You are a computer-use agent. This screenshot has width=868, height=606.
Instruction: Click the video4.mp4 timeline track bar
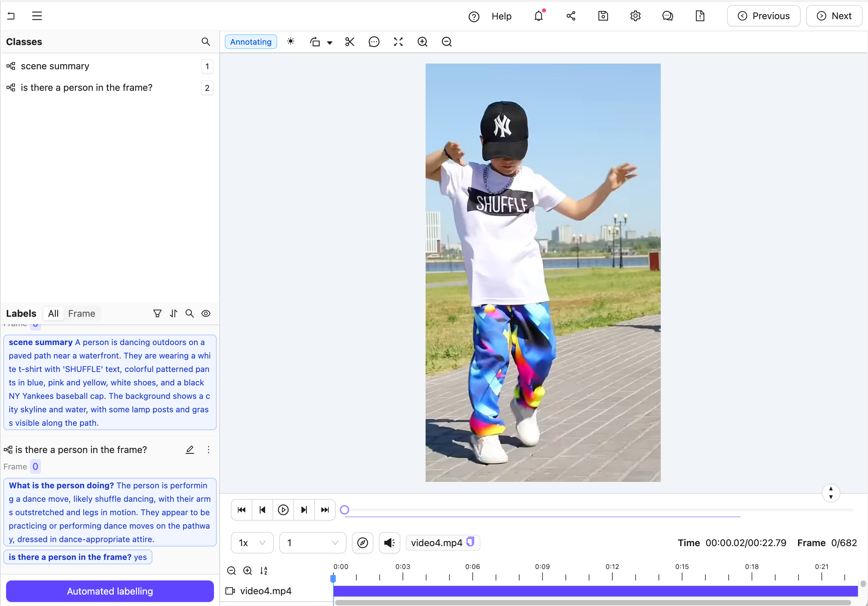[x=595, y=591]
